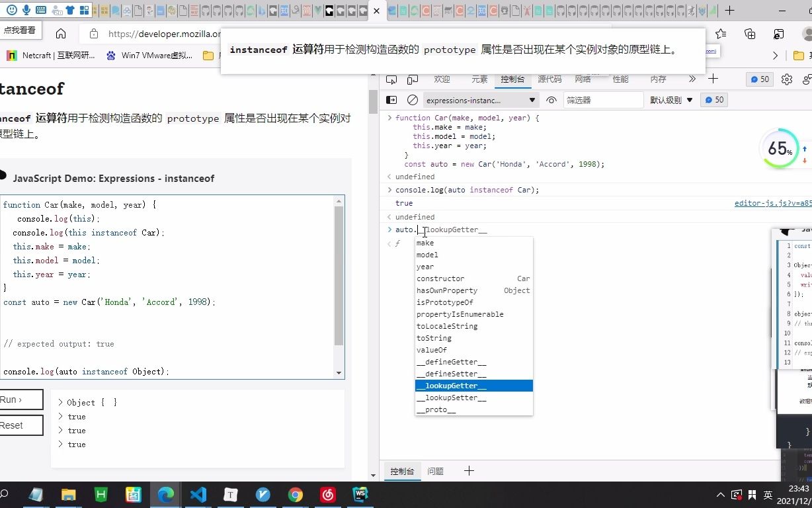
Task: Open DevTools settings gear
Action: coord(786,79)
